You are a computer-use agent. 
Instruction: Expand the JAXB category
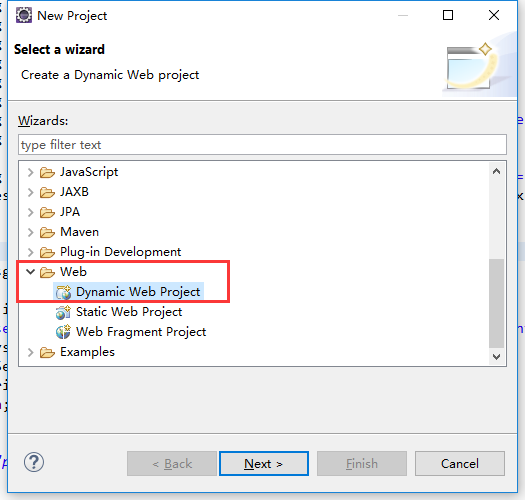coord(30,193)
